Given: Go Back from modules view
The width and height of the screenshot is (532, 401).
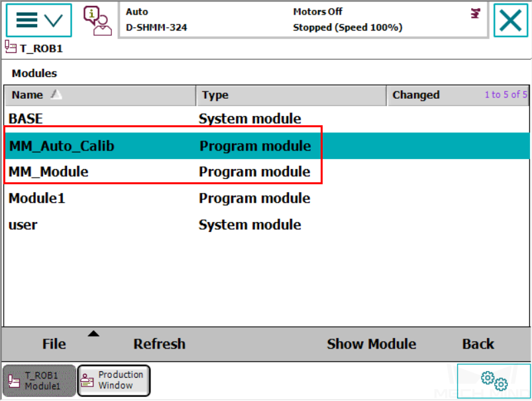Looking at the screenshot, I should [x=478, y=344].
